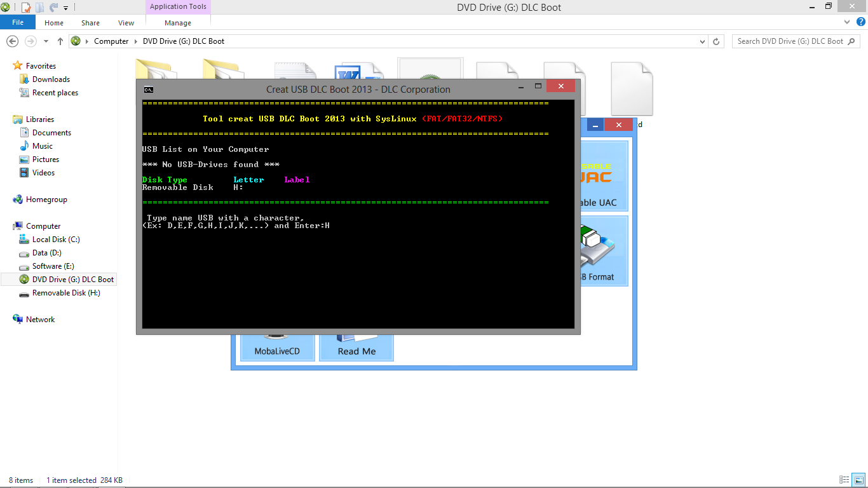Open the Manage tab under Application Tools
The height and width of the screenshot is (488, 868).
[177, 22]
